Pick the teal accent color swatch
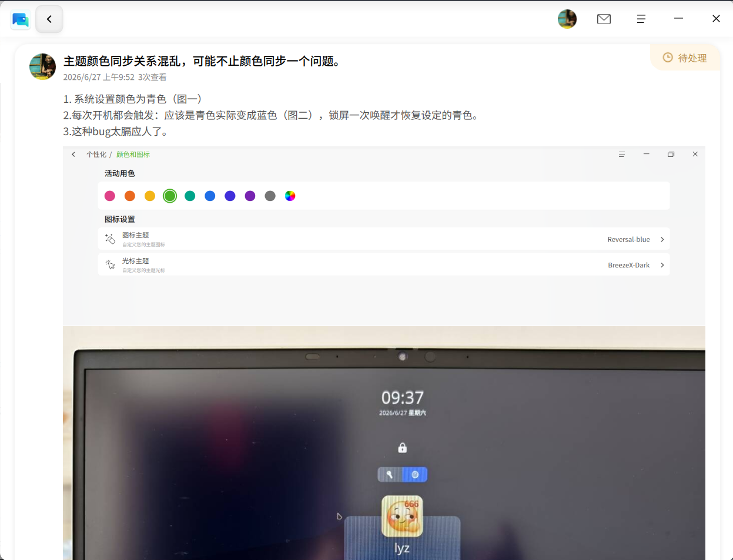733x560 pixels. point(190,196)
